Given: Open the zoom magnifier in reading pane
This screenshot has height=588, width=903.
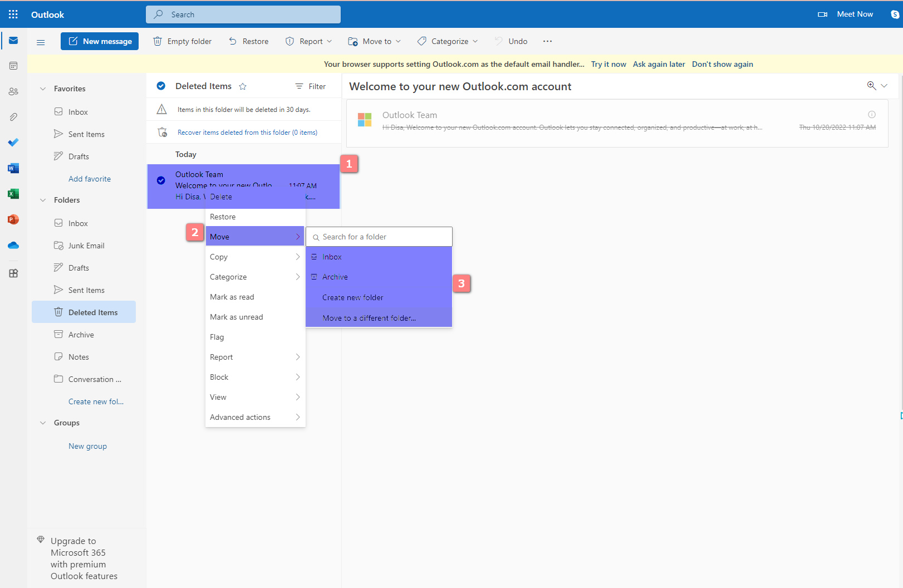Looking at the screenshot, I should 871,85.
